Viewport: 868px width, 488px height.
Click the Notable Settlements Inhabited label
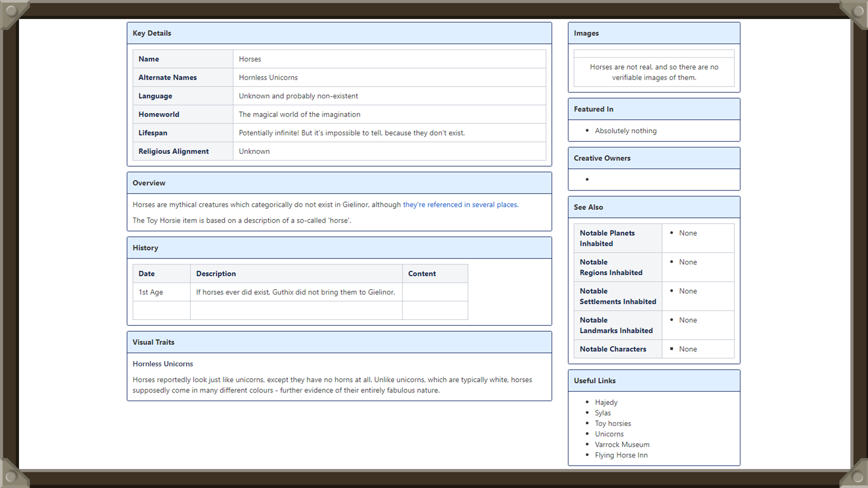click(x=618, y=296)
